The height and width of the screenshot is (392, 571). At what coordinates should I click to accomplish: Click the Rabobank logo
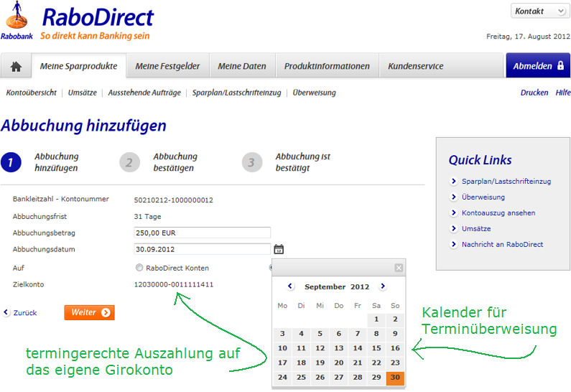pos(17,20)
